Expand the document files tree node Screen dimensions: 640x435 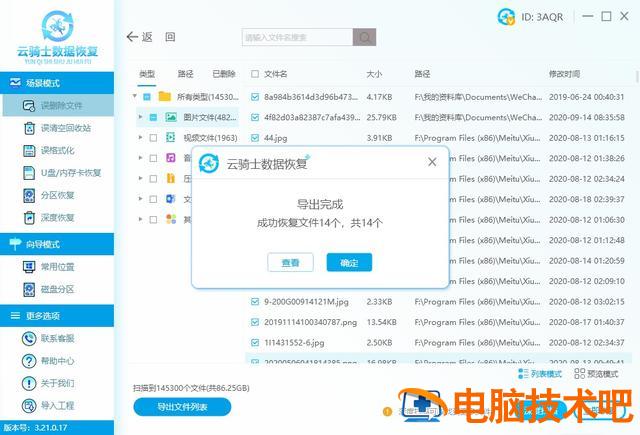point(140,199)
